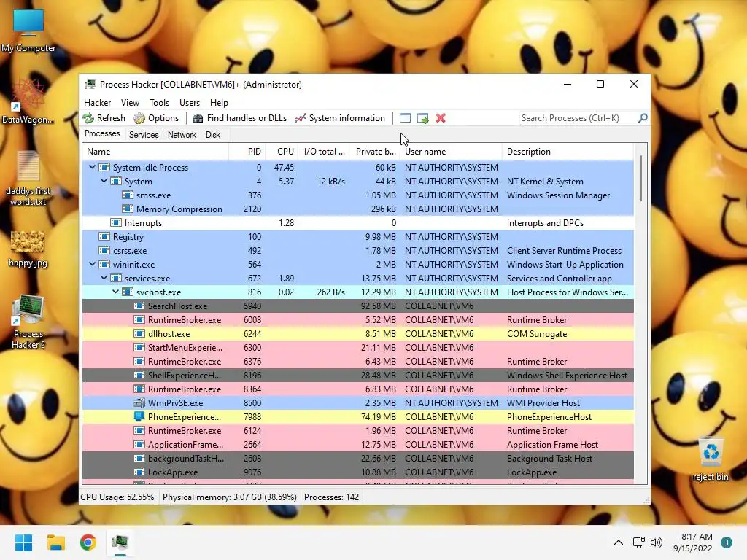Select Process Hacker 2 desktop shortcut

coord(28,322)
